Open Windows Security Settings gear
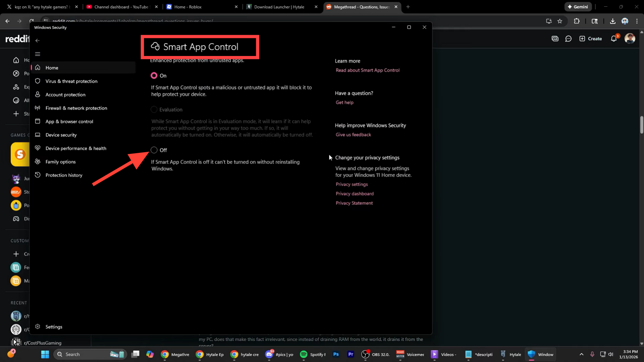The height and width of the screenshot is (362, 644). pyautogui.click(x=38, y=327)
